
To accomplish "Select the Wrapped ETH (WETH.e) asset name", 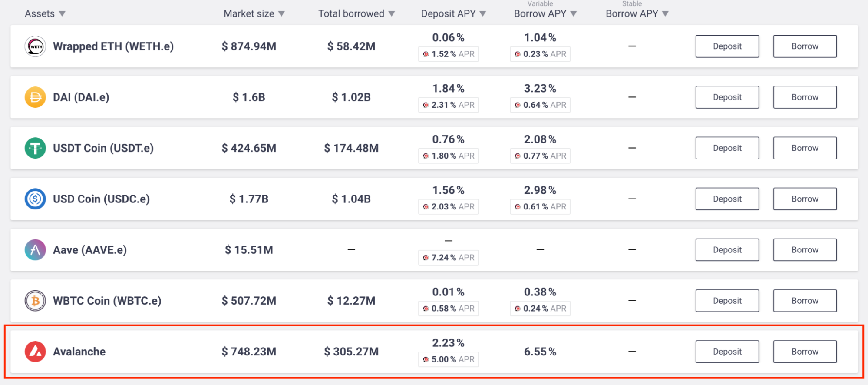I will click(113, 46).
